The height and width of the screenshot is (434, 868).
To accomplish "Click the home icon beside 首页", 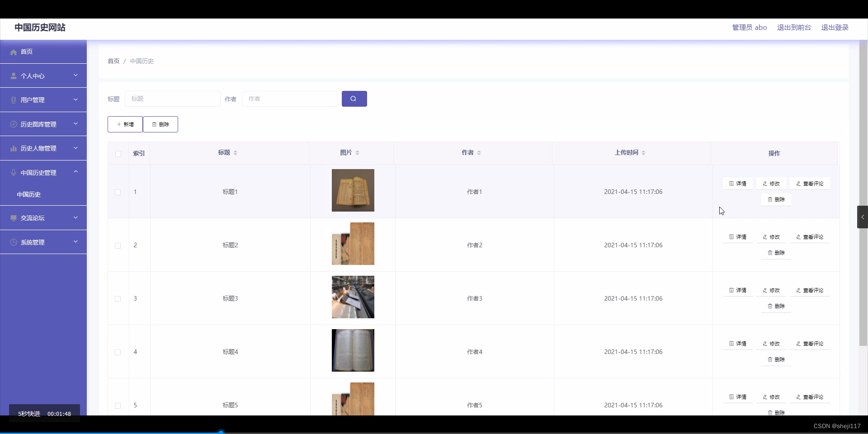I will (x=13, y=52).
